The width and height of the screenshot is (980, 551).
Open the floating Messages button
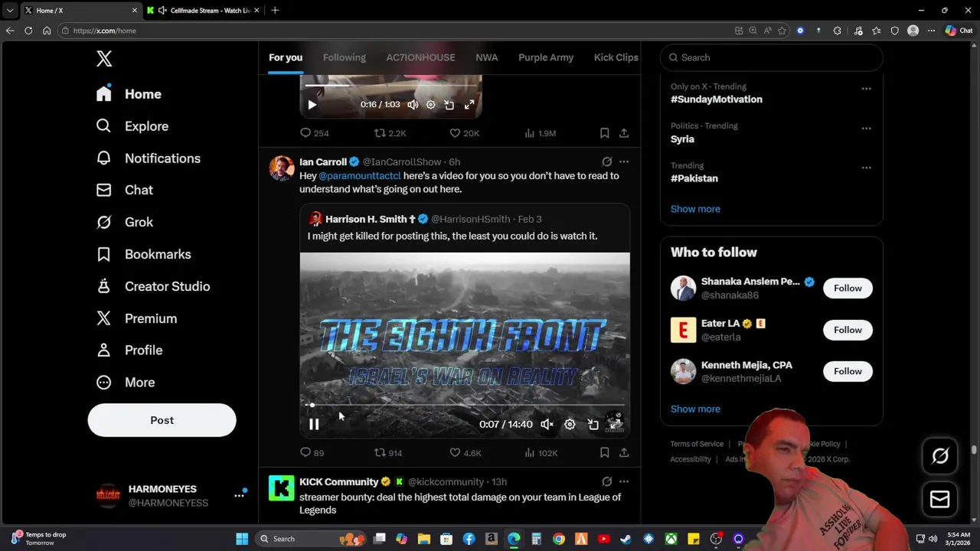pos(940,499)
